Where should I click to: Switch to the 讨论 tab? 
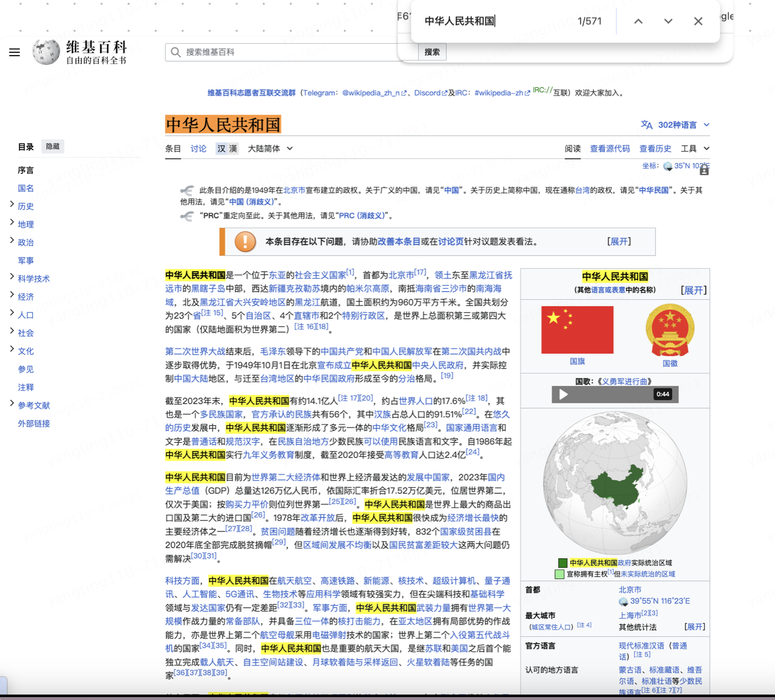(198, 149)
